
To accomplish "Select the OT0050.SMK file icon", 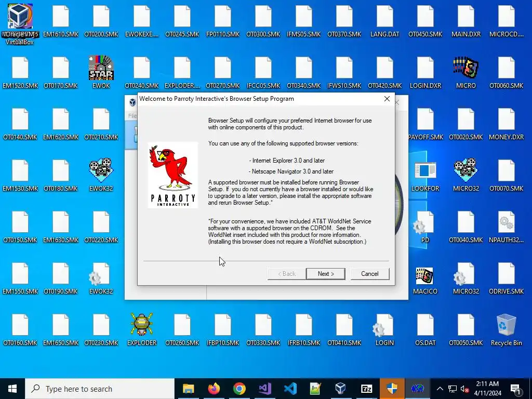I will (466, 329).
